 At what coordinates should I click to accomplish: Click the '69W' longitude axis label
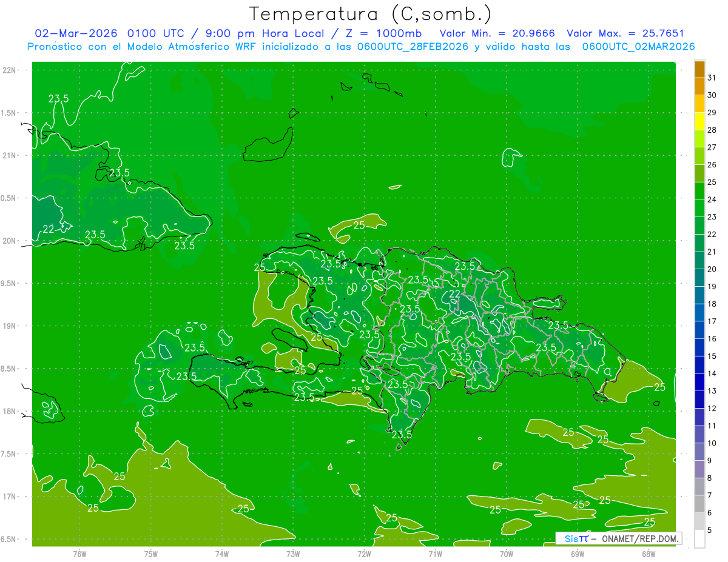tap(577, 554)
